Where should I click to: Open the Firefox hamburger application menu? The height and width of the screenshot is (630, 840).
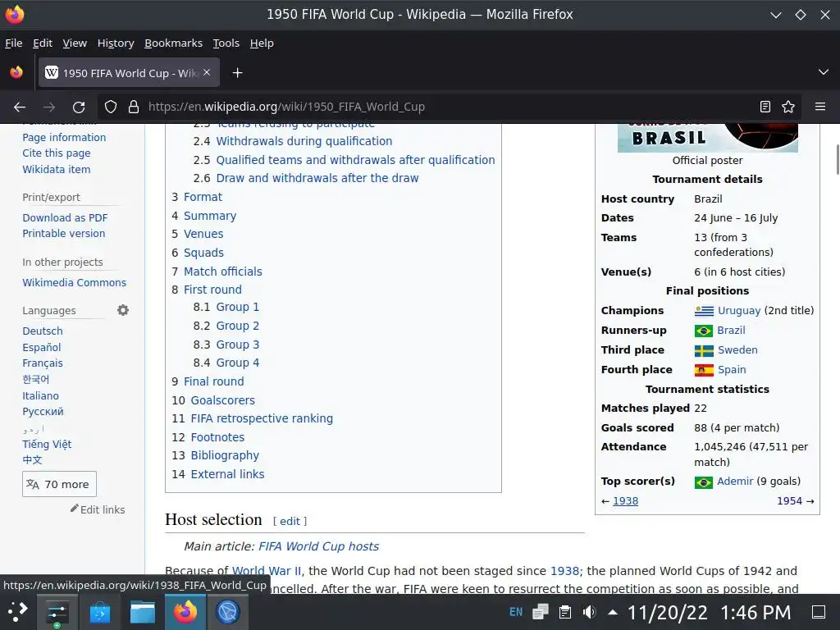coord(820,107)
